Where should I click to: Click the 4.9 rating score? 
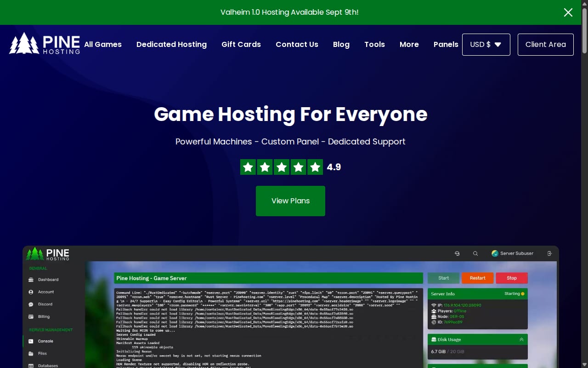[334, 167]
